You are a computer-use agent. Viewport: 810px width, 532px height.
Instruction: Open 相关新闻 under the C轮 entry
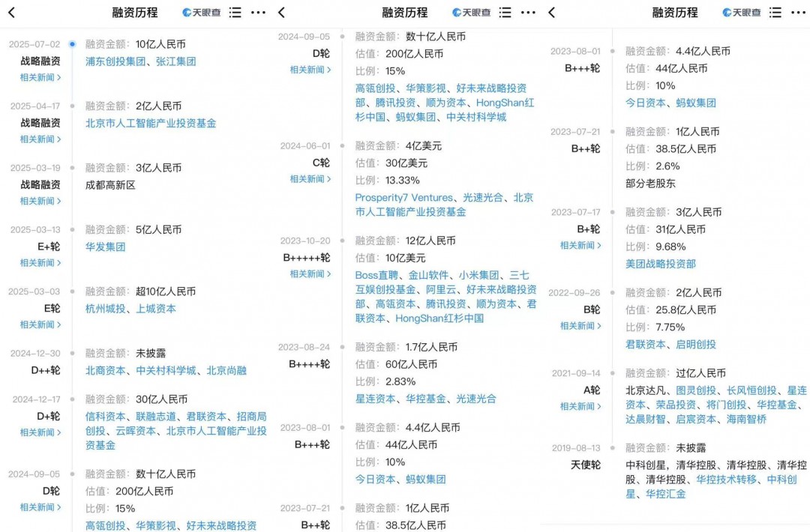point(310,179)
